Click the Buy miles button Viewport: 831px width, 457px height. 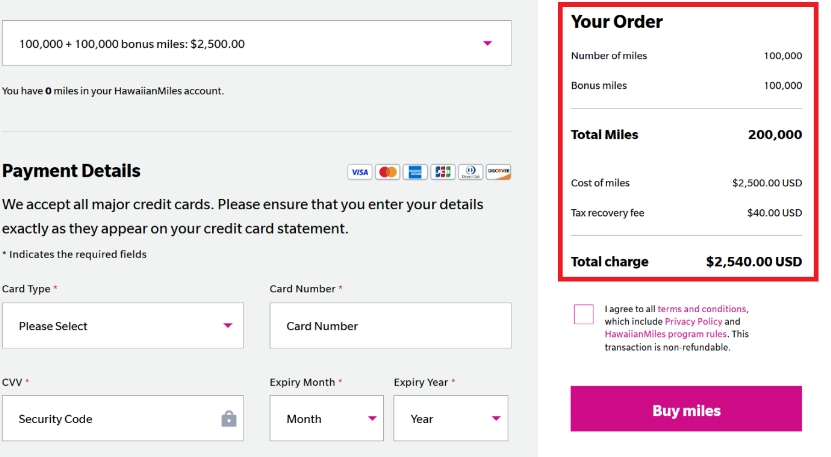coord(686,409)
